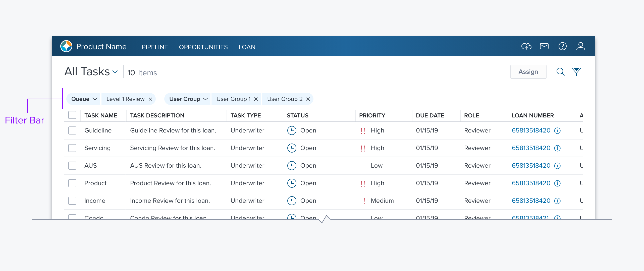644x271 pixels.
Task: Click the search magnifier icon
Action: pos(560,72)
